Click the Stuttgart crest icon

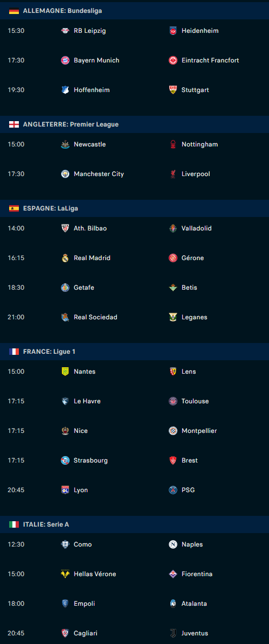173,90
